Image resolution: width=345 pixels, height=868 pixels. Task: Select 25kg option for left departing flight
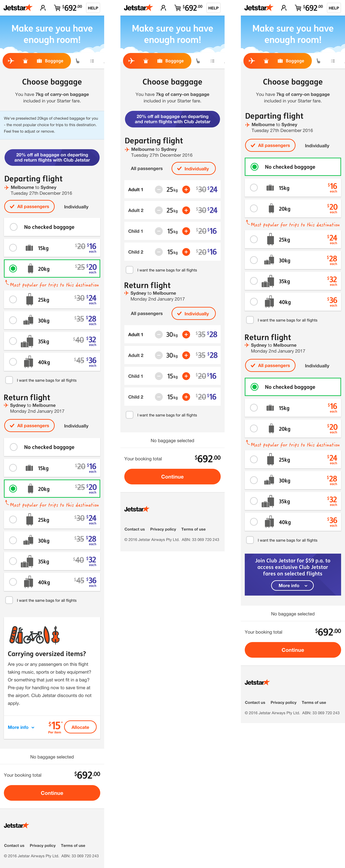click(52, 300)
